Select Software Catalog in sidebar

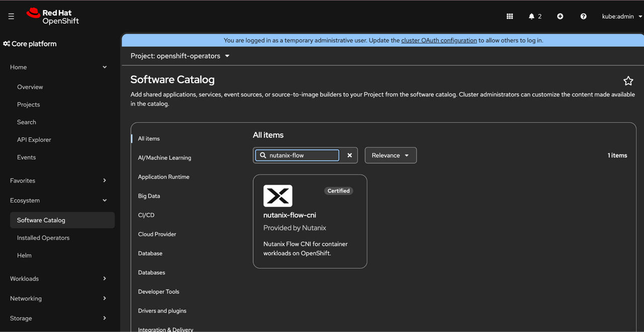point(62,220)
